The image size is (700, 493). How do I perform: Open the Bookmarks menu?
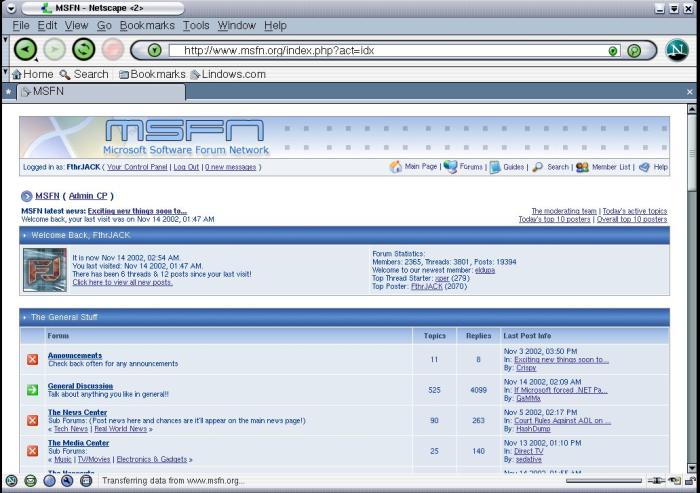click(147, 25)
